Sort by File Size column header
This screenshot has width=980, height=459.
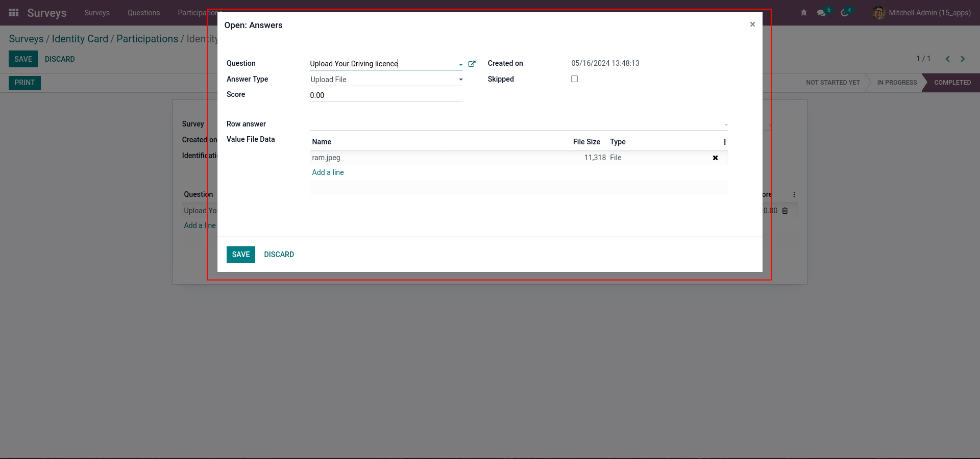(586, 142)
